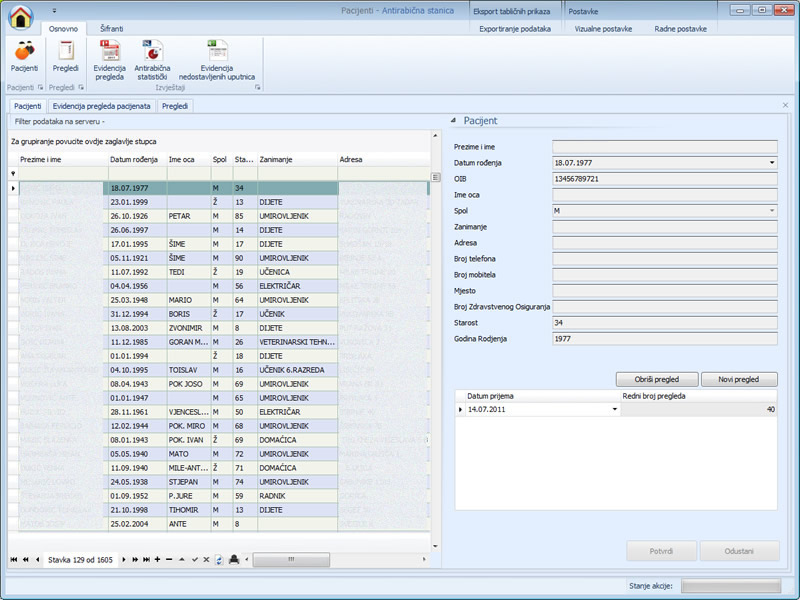Post the edit with the checkmark icon
Screen dimensions: 800x600
194,560
